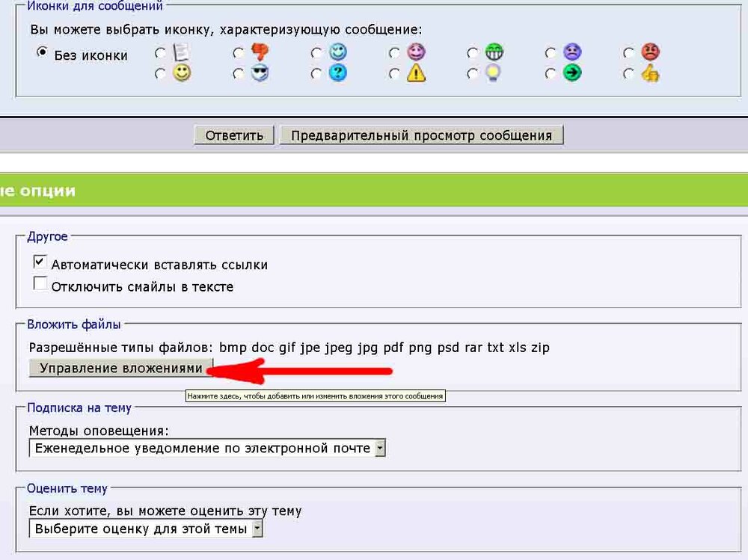748x560 pixels.
Task: Click the 'Методы оповещения:' label
Action: 99,431
